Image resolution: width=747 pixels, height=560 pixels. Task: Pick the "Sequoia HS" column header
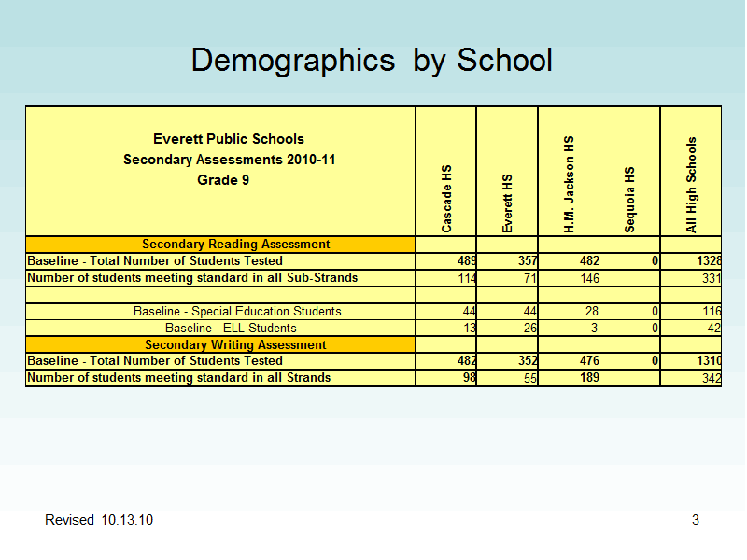tap(629, 200)
